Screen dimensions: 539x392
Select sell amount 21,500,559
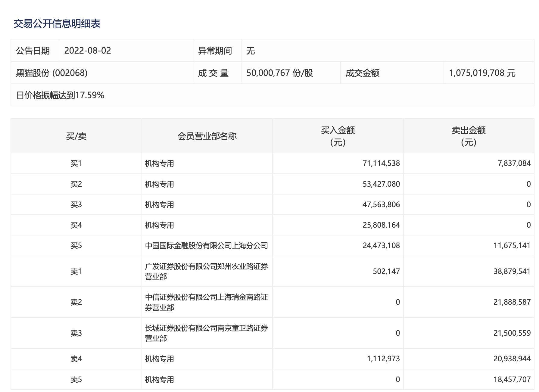[512, 333]
